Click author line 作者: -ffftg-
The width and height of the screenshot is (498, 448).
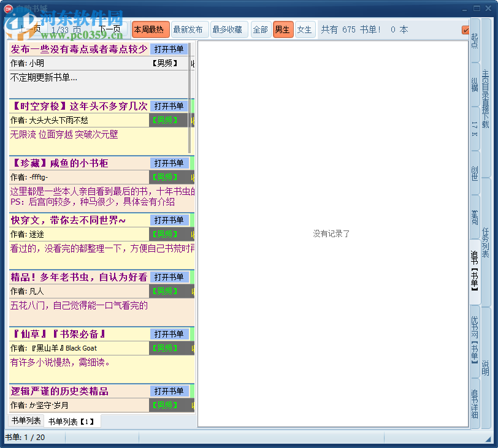pos(29,177)
